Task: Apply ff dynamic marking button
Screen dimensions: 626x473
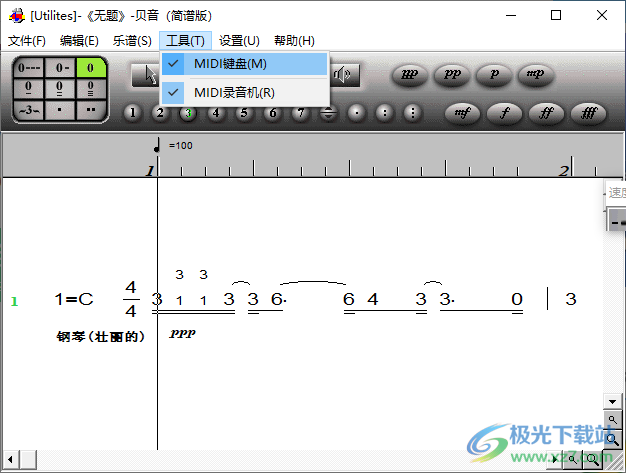Action: (x=547, y=114)
